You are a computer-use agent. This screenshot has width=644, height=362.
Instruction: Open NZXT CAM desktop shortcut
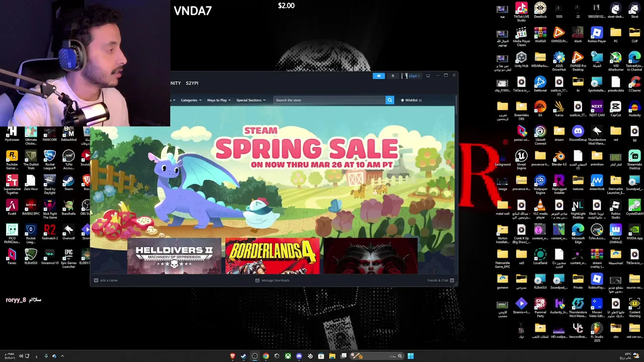(x=597, y=109)
